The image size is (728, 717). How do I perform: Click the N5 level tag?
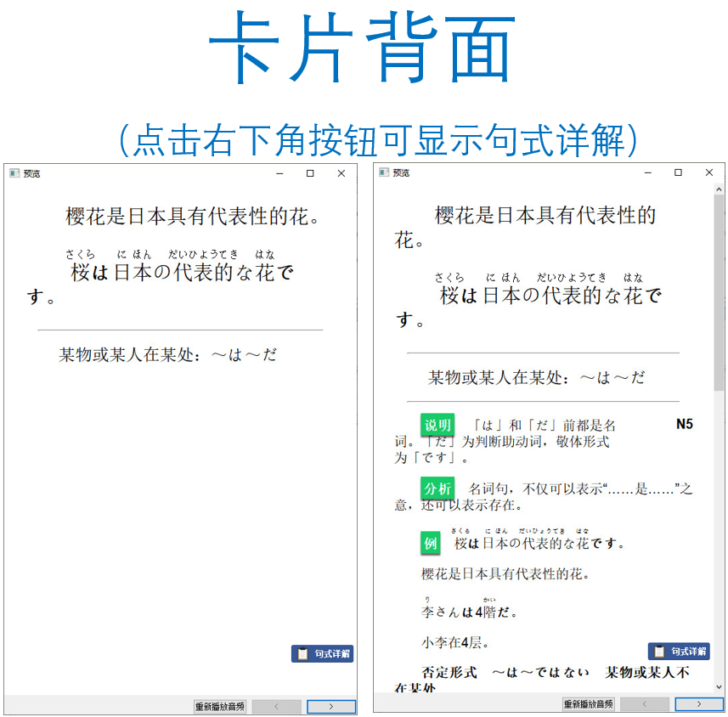pos(685,424)
